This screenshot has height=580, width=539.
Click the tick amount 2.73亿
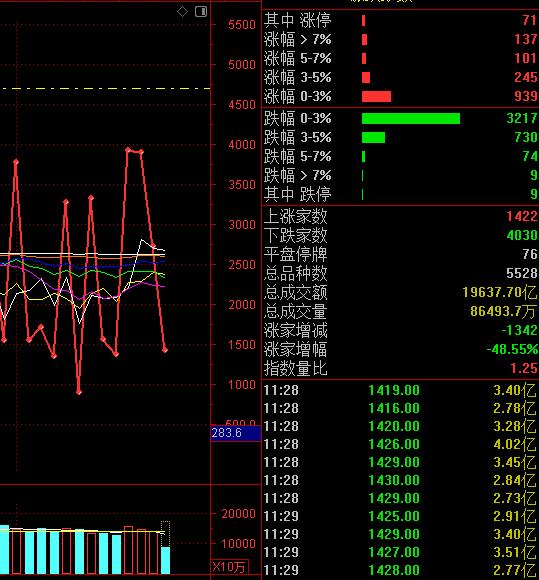(515, 498)
